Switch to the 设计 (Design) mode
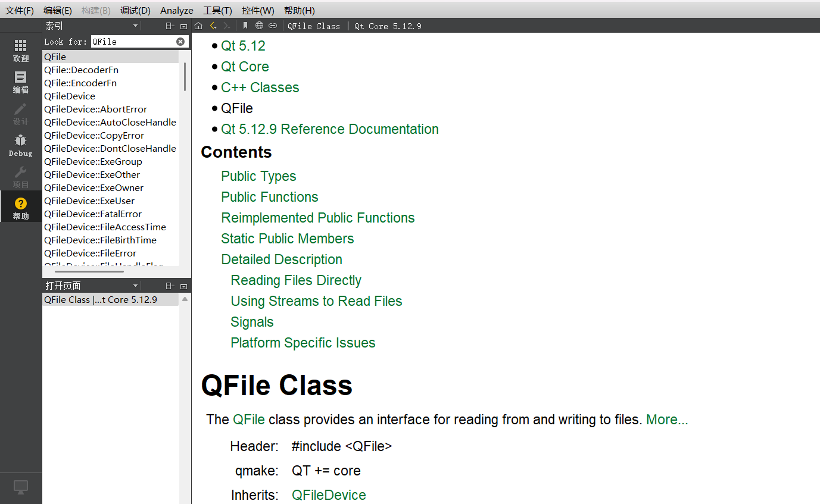The width and height of the screenshot is (820, 504). (21, 114)
